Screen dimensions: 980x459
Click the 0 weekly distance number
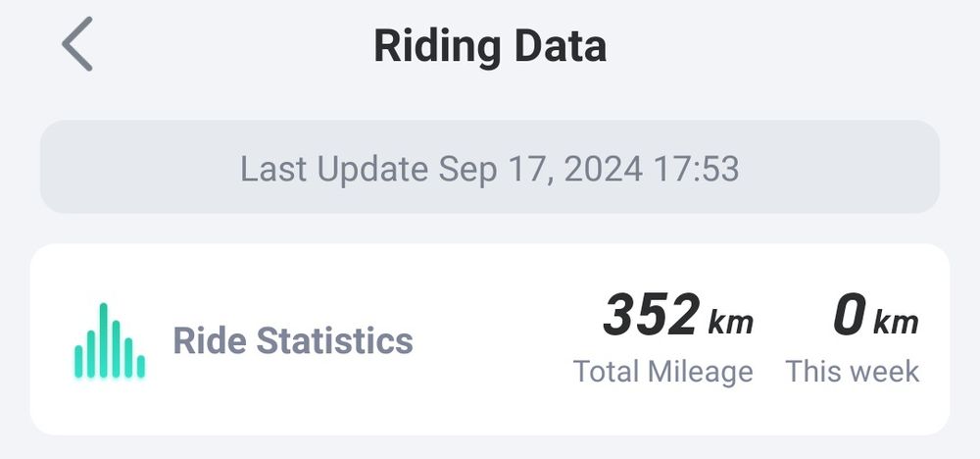[849, 316]
